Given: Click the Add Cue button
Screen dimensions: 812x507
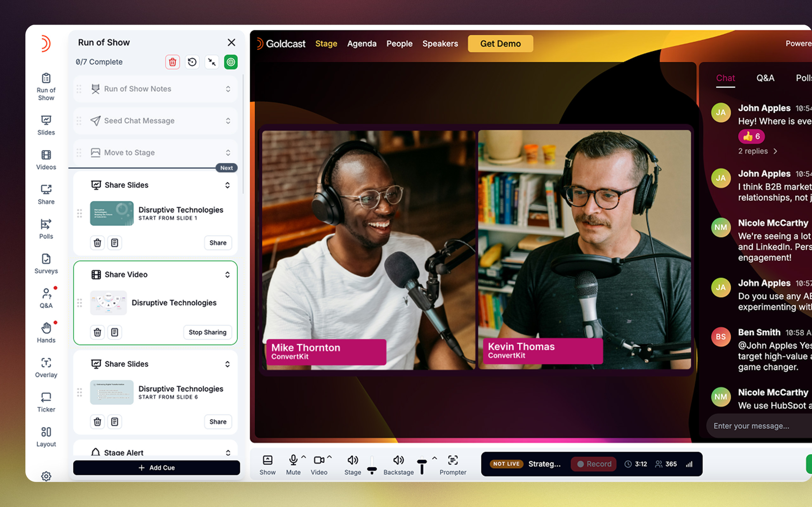Looking at the screenshot, I should [156, 467].
